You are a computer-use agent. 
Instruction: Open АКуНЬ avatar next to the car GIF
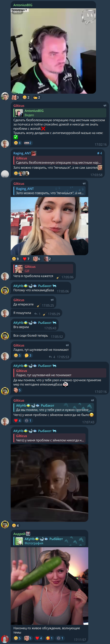point(5,524)
